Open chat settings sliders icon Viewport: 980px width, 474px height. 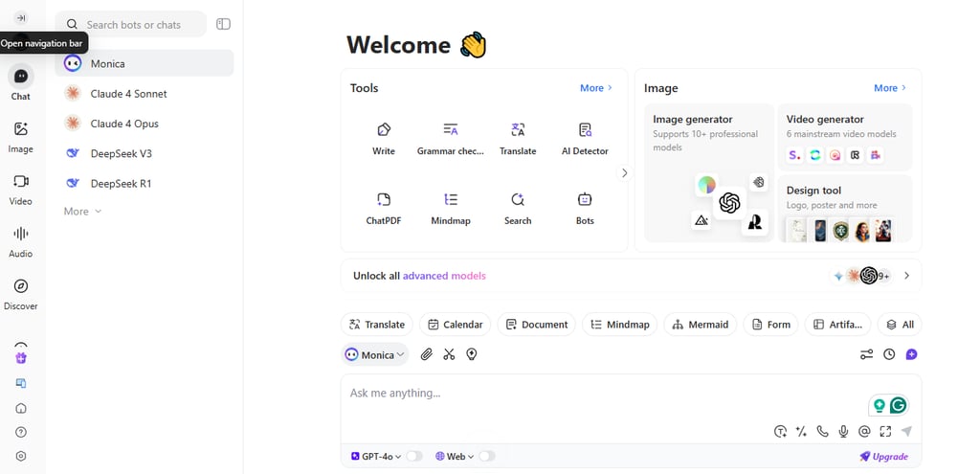click(866, 354)
